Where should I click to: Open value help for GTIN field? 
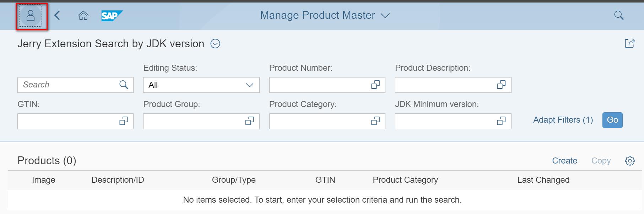124,121
